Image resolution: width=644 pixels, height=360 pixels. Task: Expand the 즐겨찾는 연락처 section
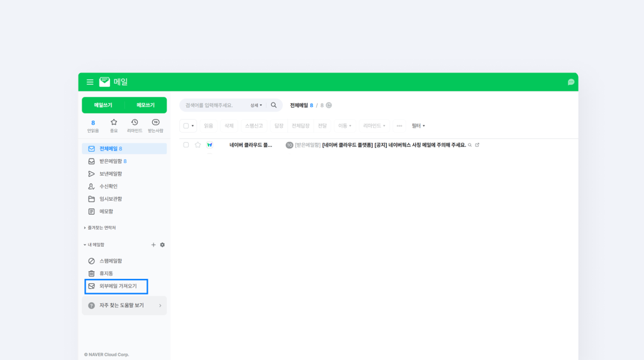[101, 227]
